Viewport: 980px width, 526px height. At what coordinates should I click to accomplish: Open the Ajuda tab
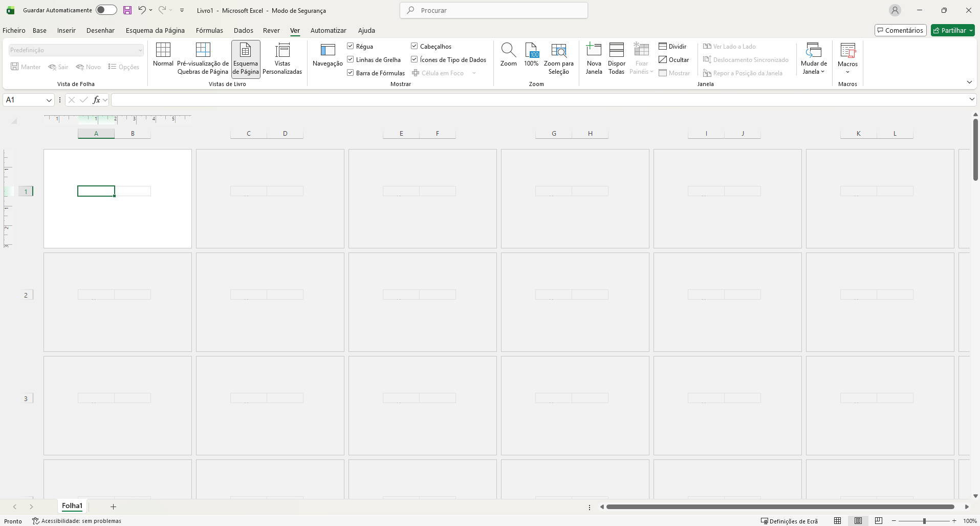pyautogui.click(x=366, y=30)
